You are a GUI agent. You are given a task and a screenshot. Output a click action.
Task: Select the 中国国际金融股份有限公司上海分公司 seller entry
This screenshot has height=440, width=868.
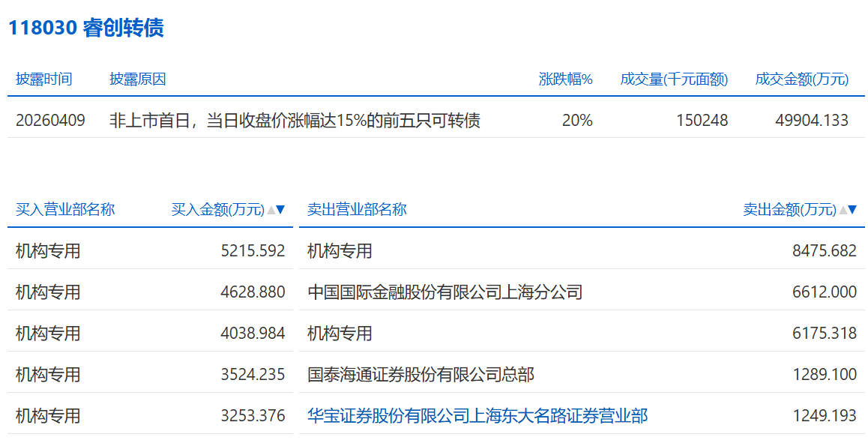(x=444, y=292)
